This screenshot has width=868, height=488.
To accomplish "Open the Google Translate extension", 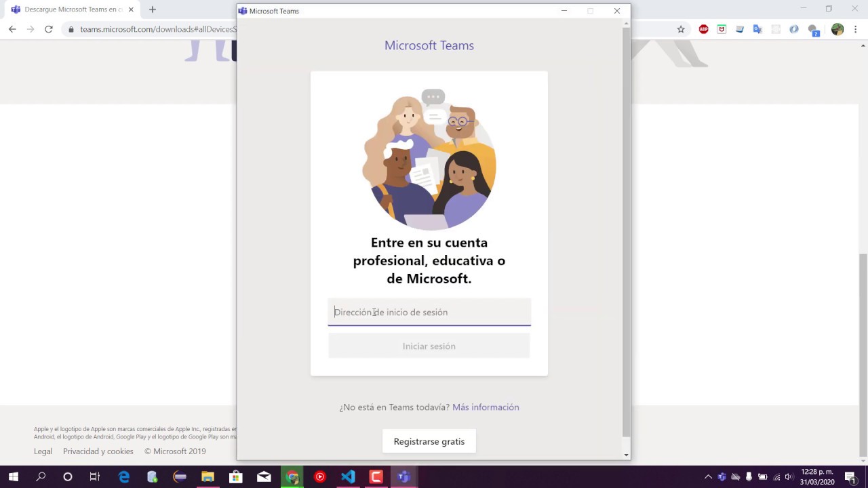I will click(757, 29).
